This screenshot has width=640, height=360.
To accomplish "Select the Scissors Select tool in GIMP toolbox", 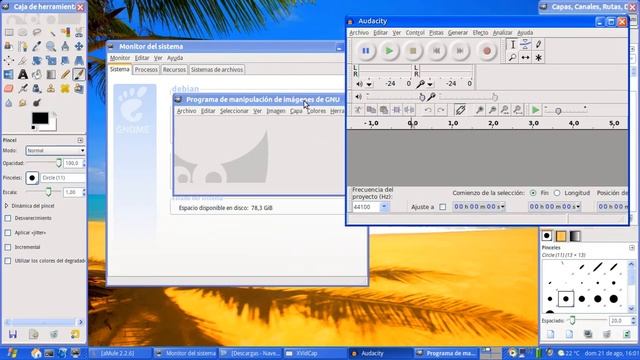I will point(79,32).
